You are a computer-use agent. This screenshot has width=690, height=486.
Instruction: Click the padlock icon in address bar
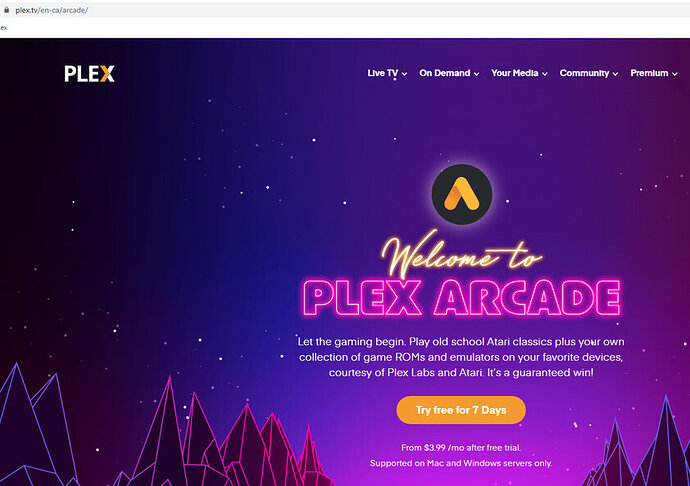pos(6,10)
